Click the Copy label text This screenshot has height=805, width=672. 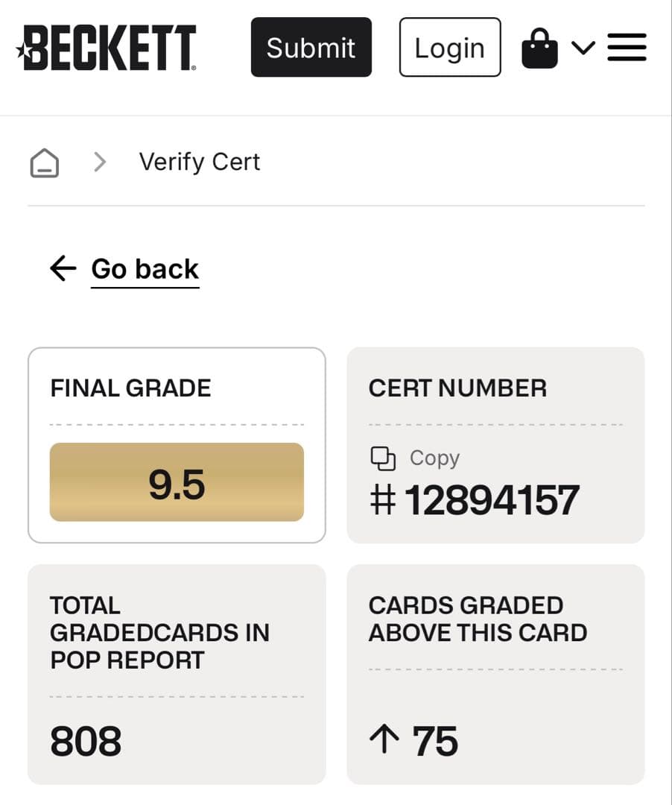click(434, 458)
